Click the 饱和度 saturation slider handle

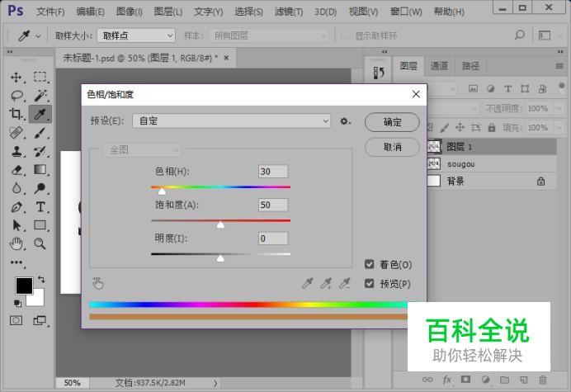220,224
